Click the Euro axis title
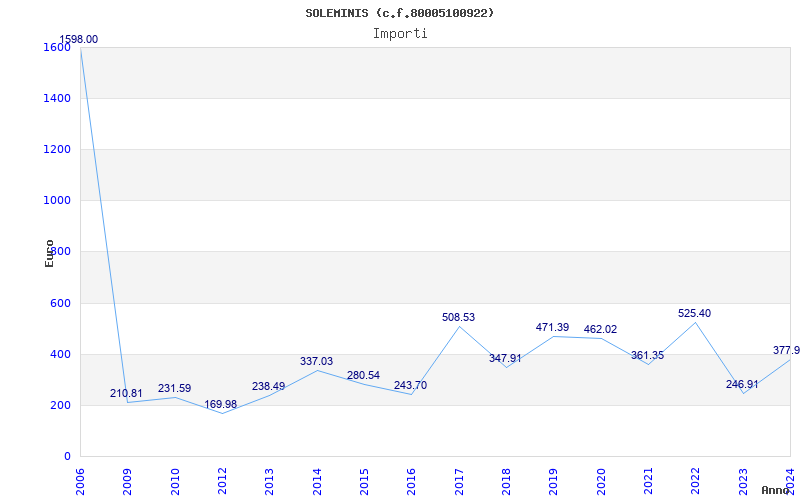This screenshot has height=500, width=800. [49, 253]
